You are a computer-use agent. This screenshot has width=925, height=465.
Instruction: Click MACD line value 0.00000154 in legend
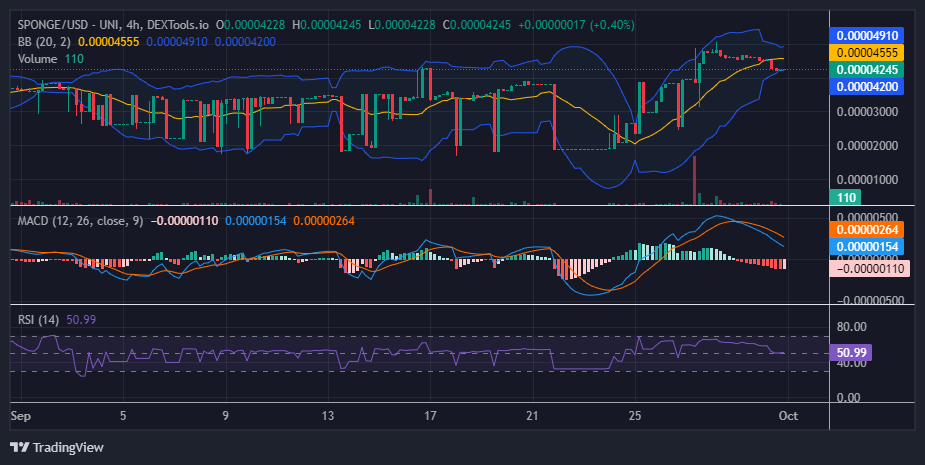tap(255, 221)
